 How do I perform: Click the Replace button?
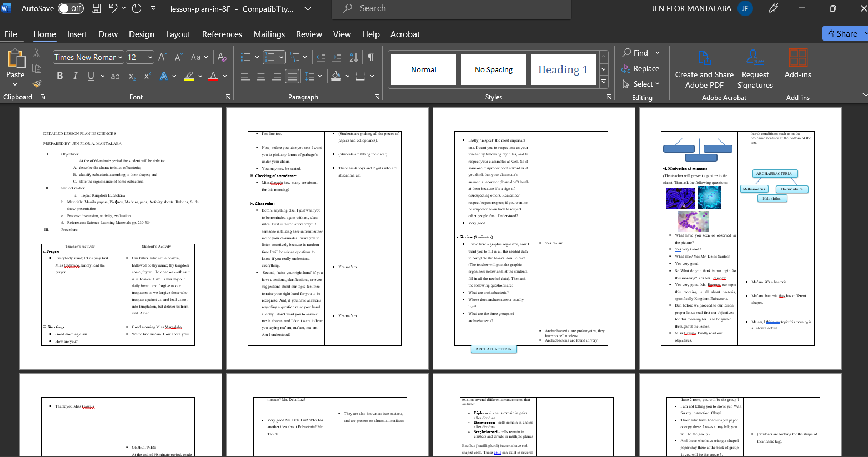[x=640, y=68]
